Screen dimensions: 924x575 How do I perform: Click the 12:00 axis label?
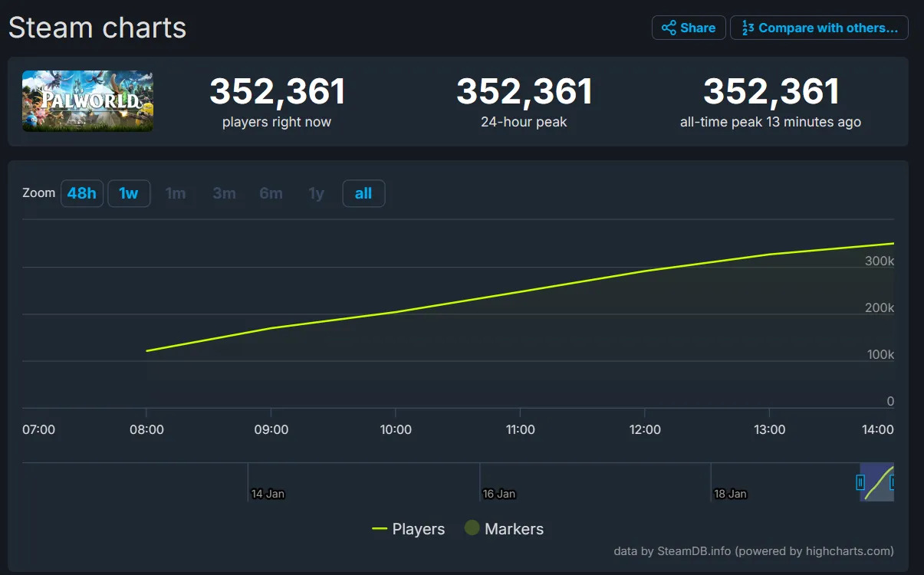point(645,429)
